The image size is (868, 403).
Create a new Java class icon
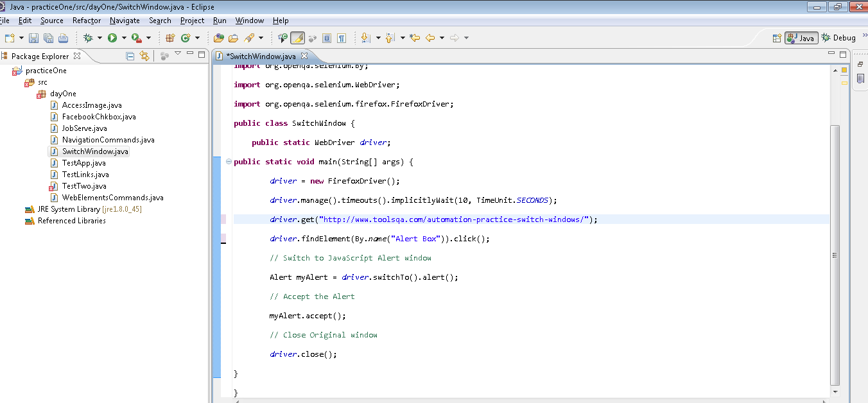click(186, 38)
